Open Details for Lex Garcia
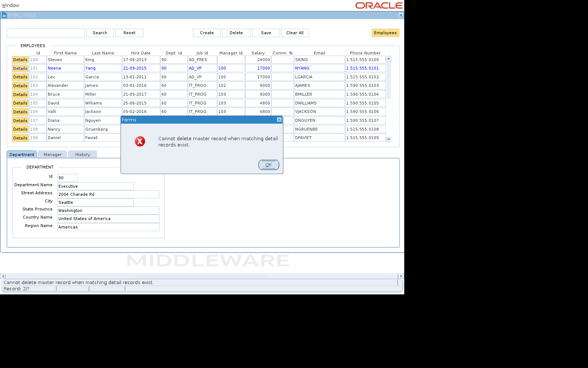The width and height of the screenshot is (588, 368). (20, 77)
